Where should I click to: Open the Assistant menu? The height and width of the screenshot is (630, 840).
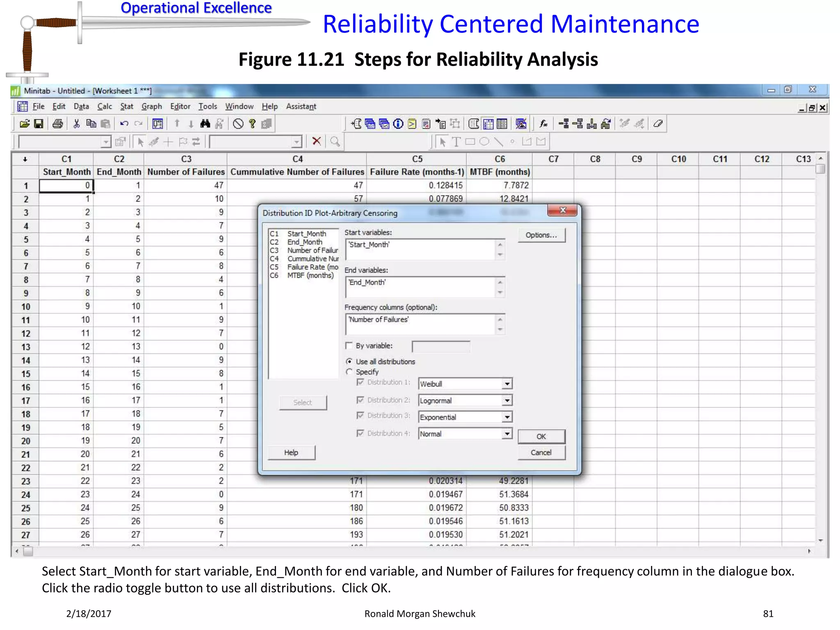[301, 107]
